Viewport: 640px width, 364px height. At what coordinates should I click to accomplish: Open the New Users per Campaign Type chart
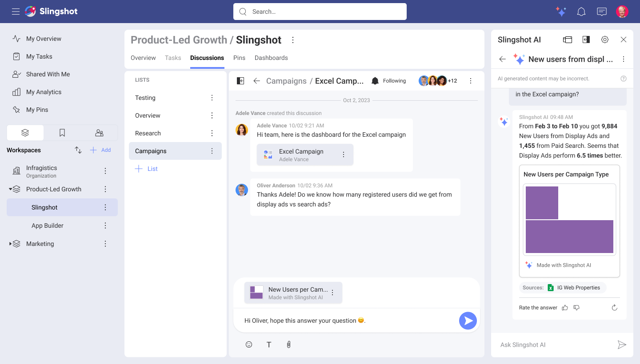tap(569, 221)
